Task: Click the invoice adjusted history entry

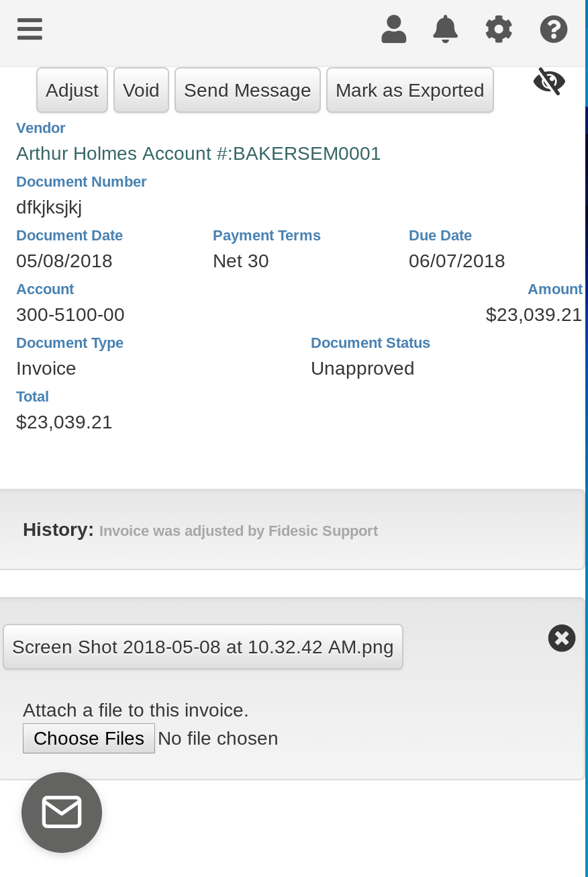Action: click(238, 531)
